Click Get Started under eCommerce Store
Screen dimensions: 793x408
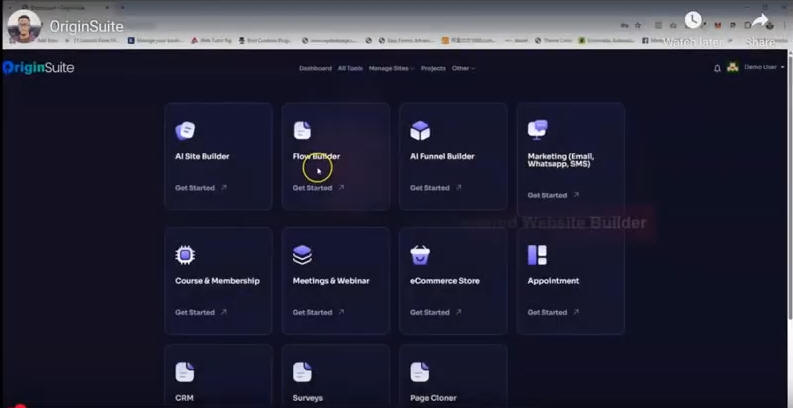429,312
